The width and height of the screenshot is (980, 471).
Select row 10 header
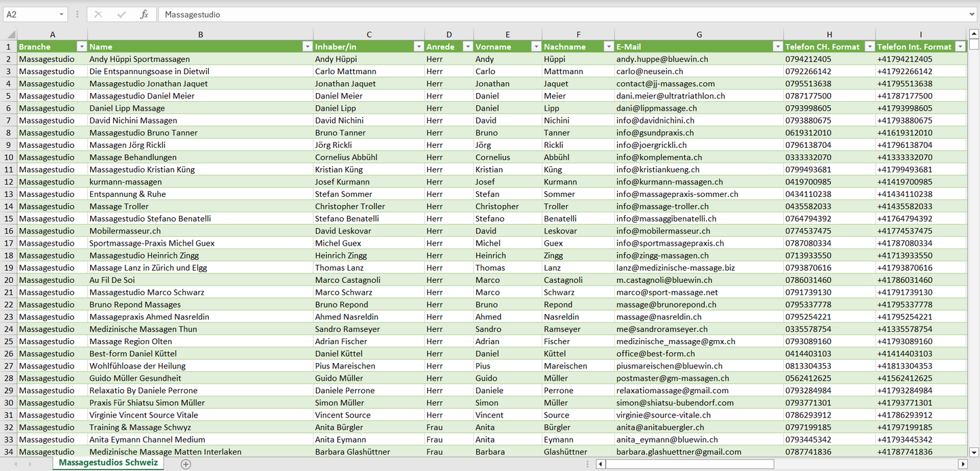coord(9,157)
